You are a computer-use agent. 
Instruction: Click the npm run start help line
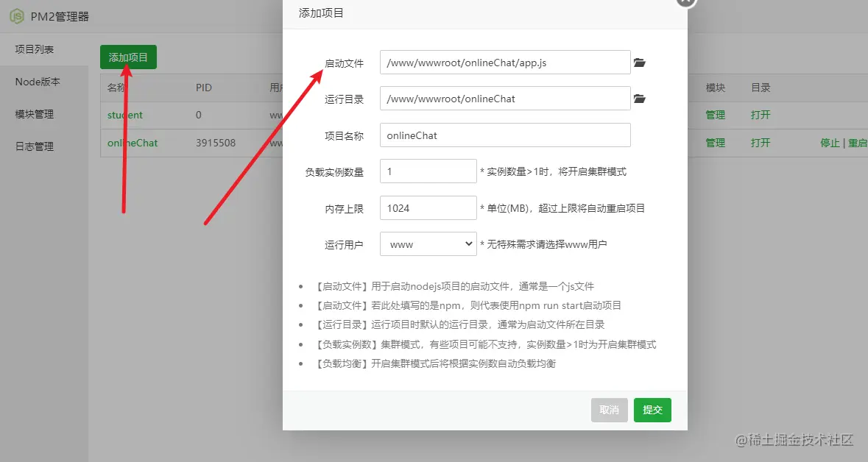tap(468, 305)
